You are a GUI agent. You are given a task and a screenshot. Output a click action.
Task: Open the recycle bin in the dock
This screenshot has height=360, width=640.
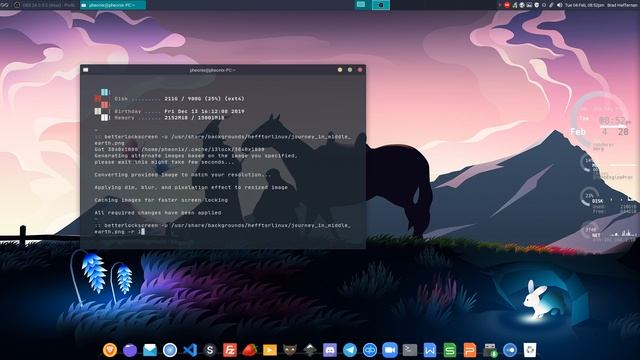pyautogui.click(x=530, y=350)
